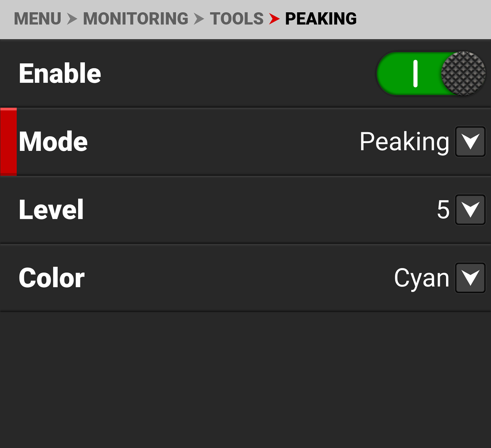This screenshot has height=448, width=491.
Task: Select the Enable row label
Action: point(60,74)
